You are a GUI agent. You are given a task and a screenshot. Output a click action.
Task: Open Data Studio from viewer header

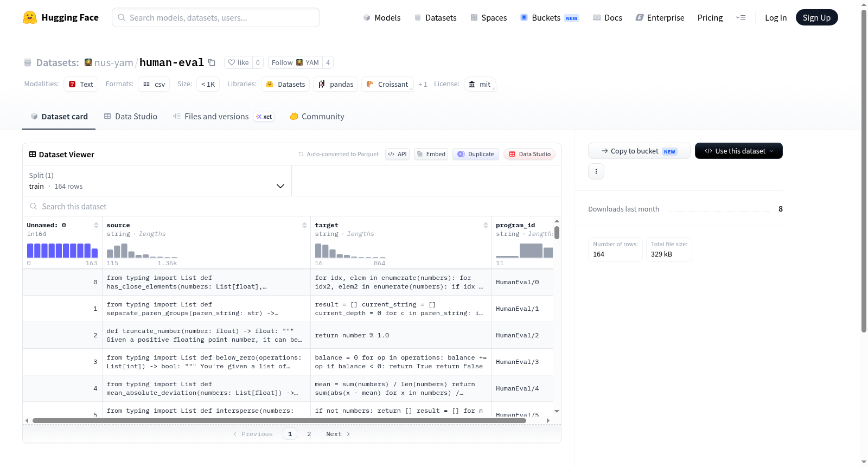(529, 154)
